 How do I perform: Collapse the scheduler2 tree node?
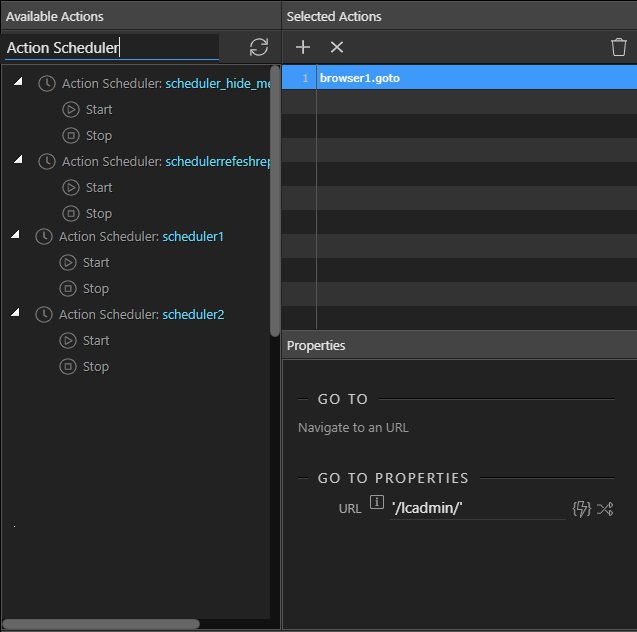pos(15,312)
